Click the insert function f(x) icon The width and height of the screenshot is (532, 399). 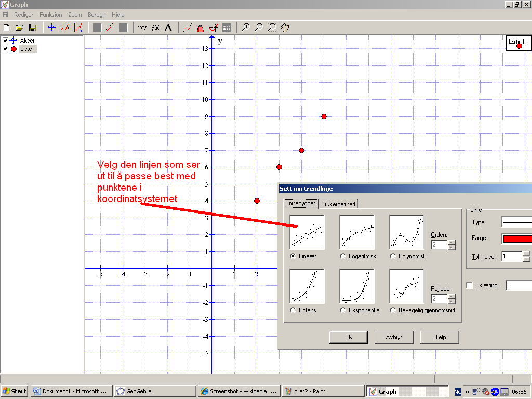(155, 28)
